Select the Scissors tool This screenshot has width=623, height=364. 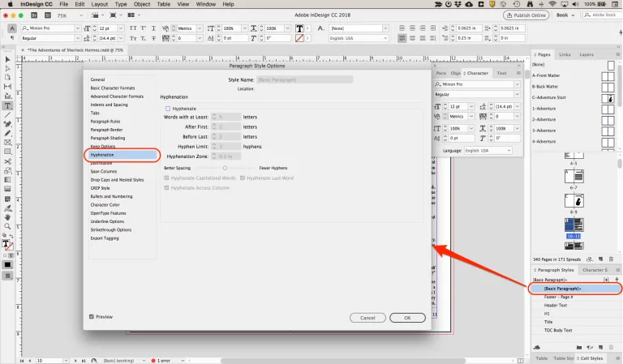pyautogui.click(x=7, y=161)
